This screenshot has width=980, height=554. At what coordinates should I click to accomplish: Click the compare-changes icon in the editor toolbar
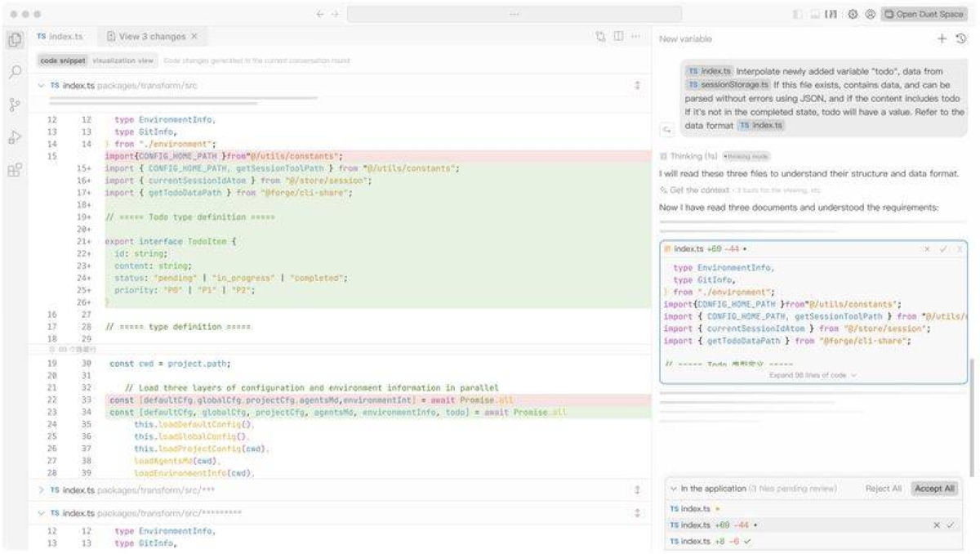[x=601, y=37]
